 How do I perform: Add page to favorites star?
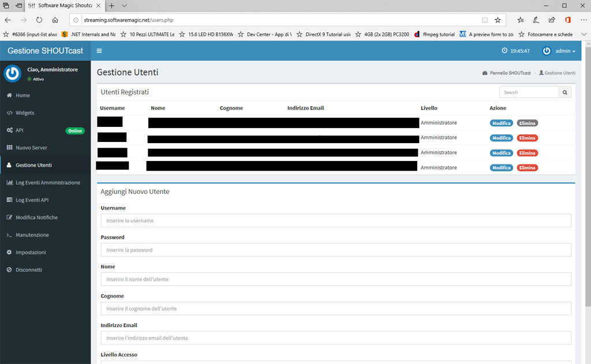[x=498, y=20]
